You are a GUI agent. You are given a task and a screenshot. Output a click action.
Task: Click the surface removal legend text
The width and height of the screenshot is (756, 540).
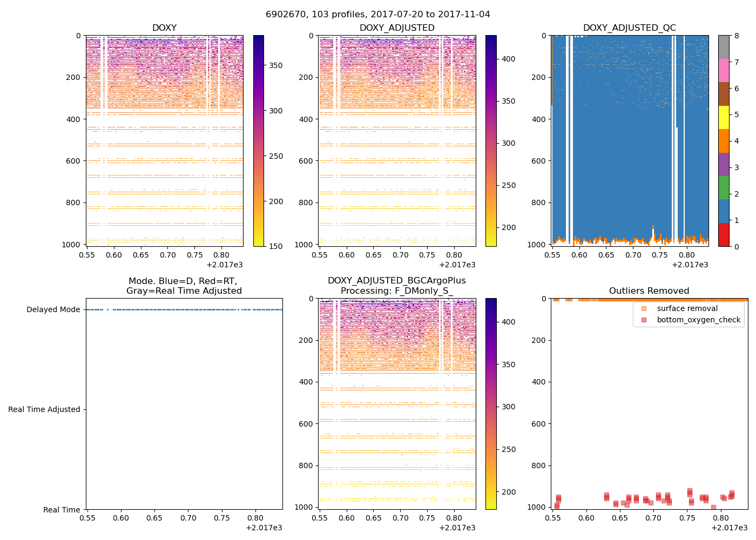(687, 308)
